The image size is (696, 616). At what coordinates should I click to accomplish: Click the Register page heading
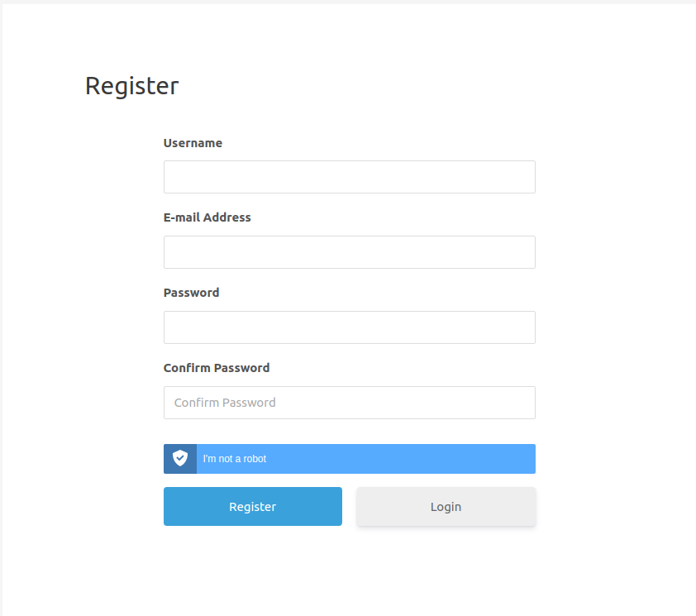pyautogui.click(x=131, y=86)
